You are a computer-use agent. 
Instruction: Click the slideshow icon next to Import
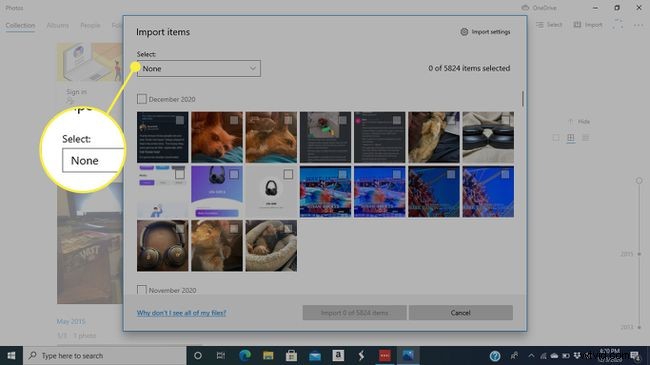point(618,24)
